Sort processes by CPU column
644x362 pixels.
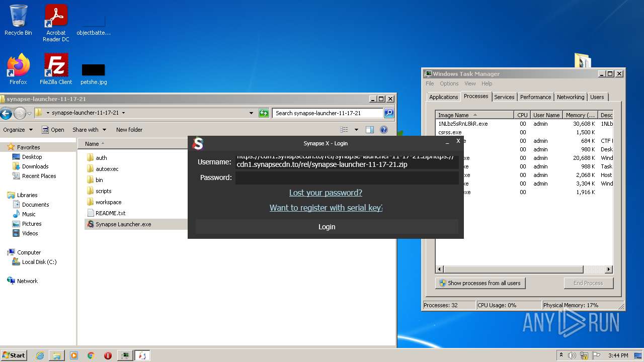pos(522,115)
